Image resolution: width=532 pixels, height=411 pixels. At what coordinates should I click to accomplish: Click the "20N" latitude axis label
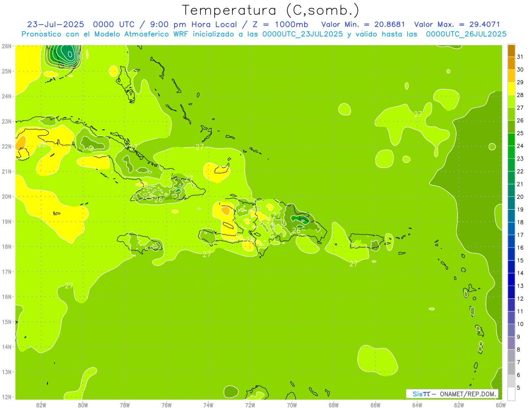[7, 196]
